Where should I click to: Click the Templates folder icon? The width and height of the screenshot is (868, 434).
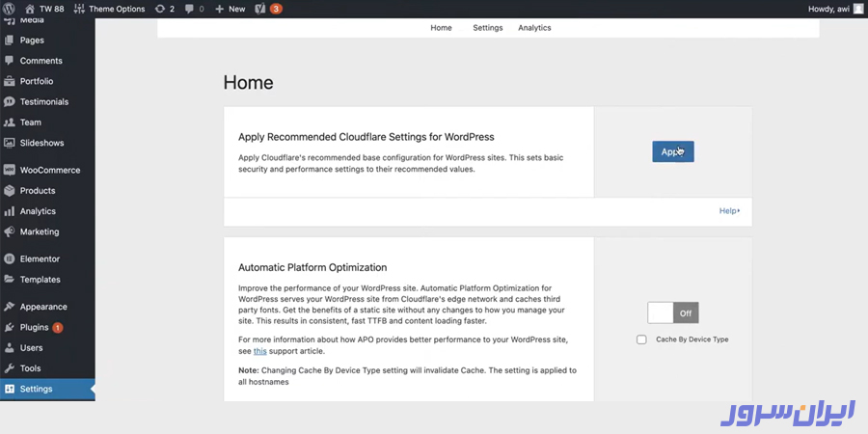point(9,279)
